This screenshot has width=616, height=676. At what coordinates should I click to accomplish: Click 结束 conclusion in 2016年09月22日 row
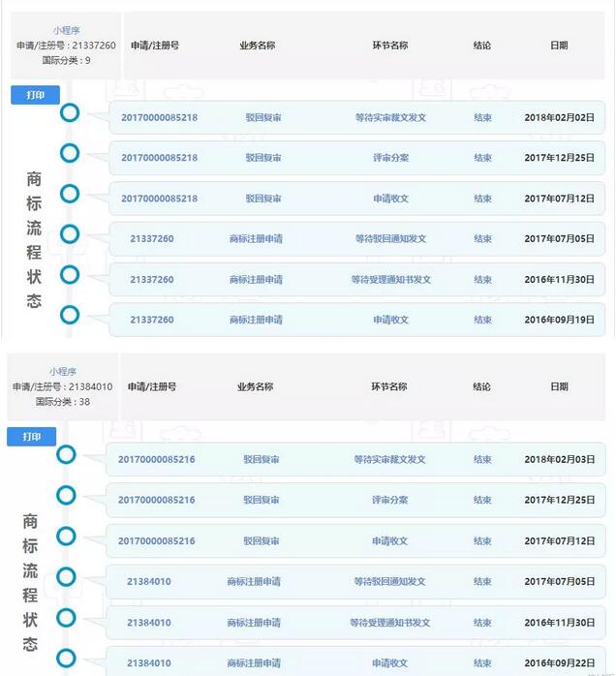[482, 663]
